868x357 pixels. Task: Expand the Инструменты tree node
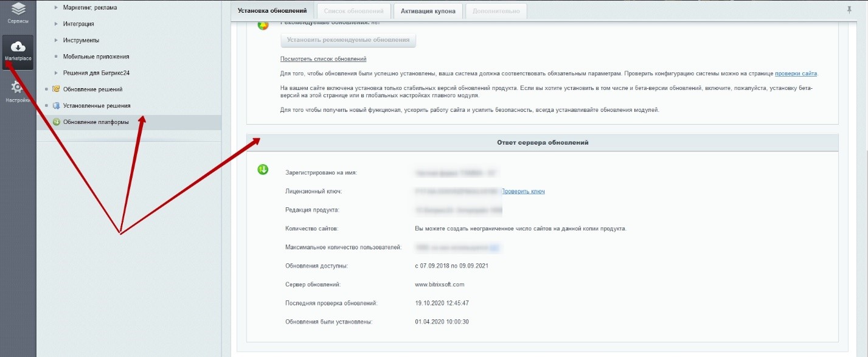[x=56, y=40]
